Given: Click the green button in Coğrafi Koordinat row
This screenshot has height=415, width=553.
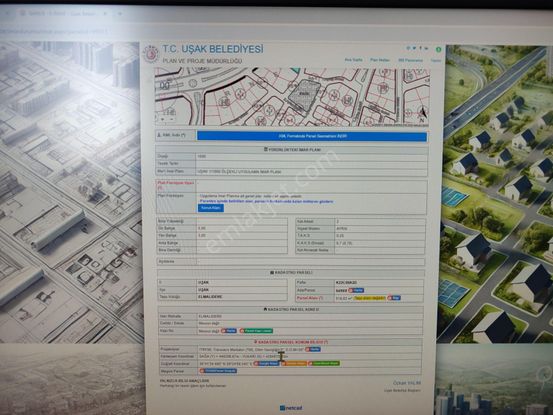Looking at the screenshot, I should point(324,363).
